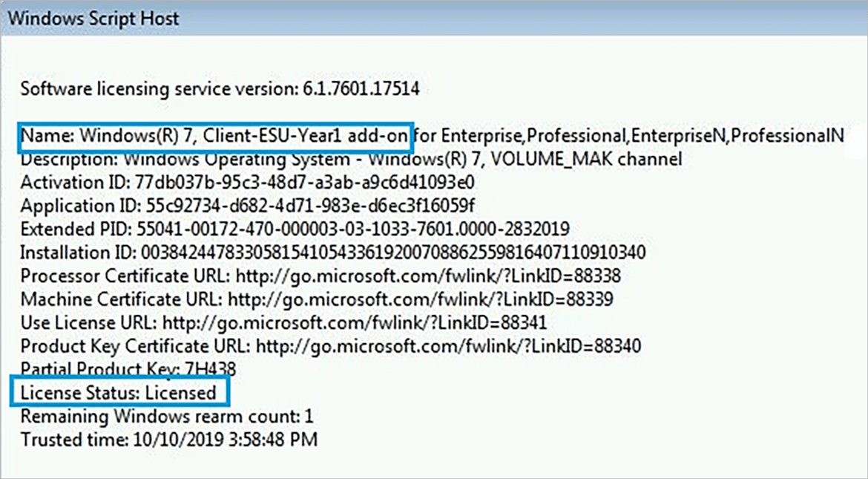Click the Installation ID number
The height and width of the screenshot is (479, 868).
(x=393, y=252)
